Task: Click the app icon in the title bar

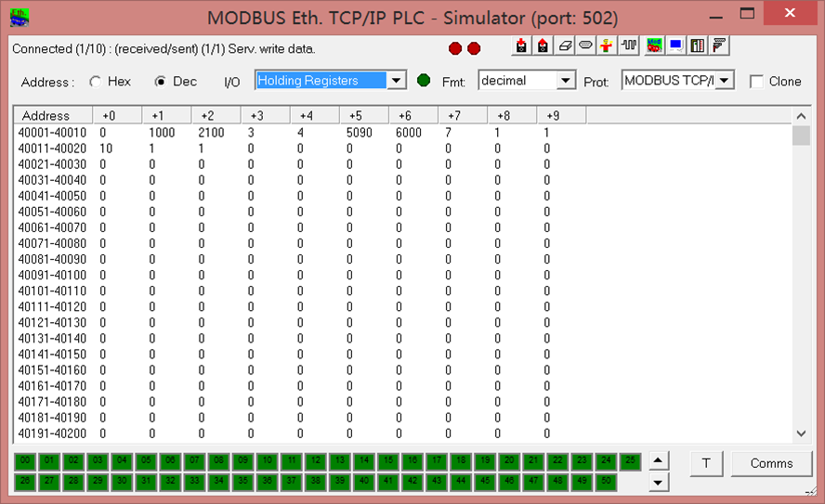Action: click(x=20, y=18)
